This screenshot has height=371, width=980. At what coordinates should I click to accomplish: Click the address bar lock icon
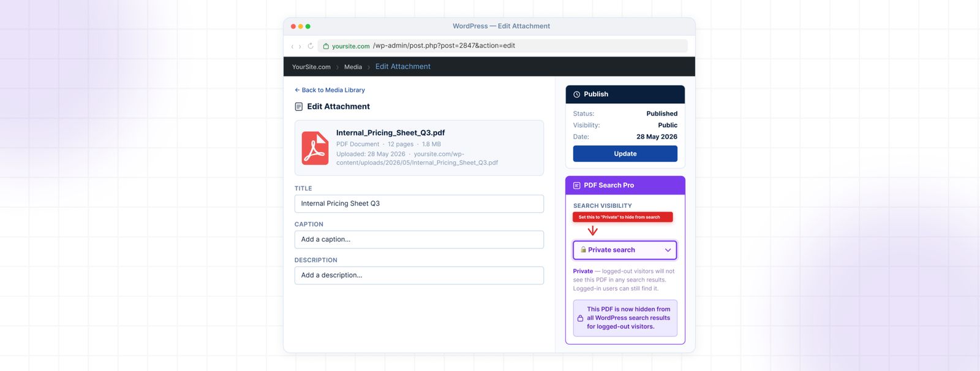click(x=326, y=46)
